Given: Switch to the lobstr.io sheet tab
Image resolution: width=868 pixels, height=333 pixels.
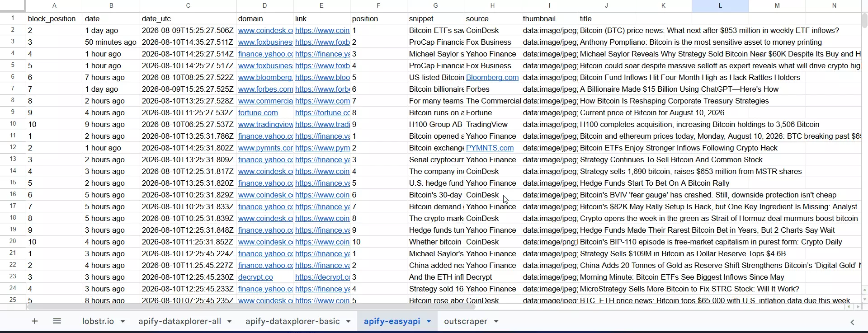Looking at the screenshot, I should click(98, 321).
